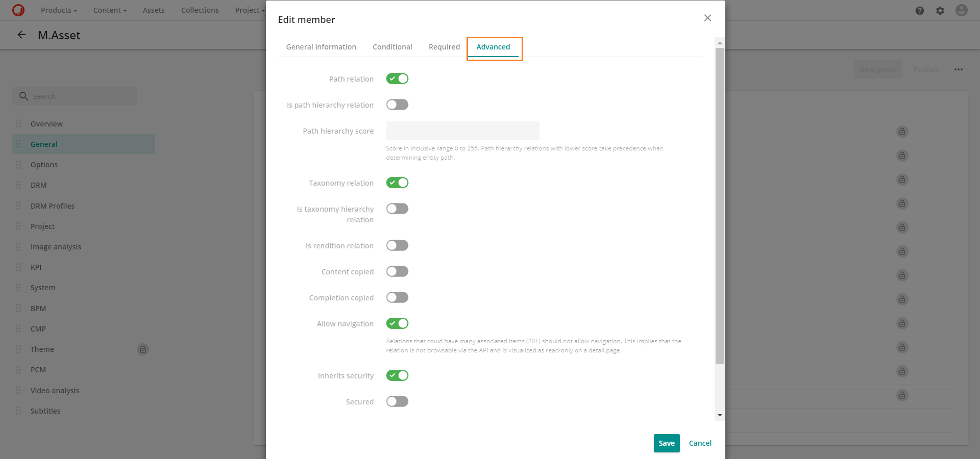Click the app logo in the top bar
Viewport: 980px width, 459px height.
[18, 10]
